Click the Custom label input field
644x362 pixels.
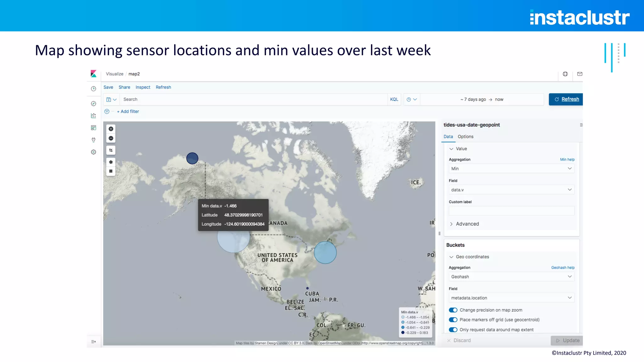pyautogui.click(x=512, y=211)
